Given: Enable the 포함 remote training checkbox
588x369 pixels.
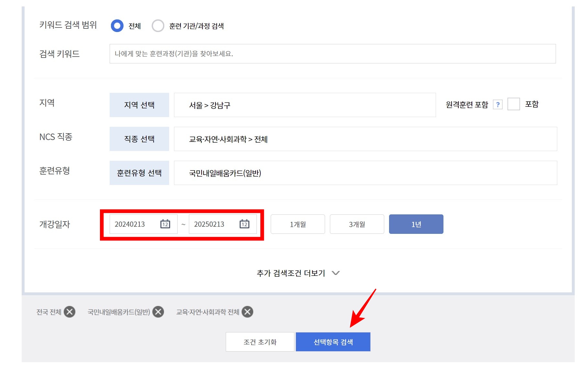Looking at the screenshot, I should point(514,104).
